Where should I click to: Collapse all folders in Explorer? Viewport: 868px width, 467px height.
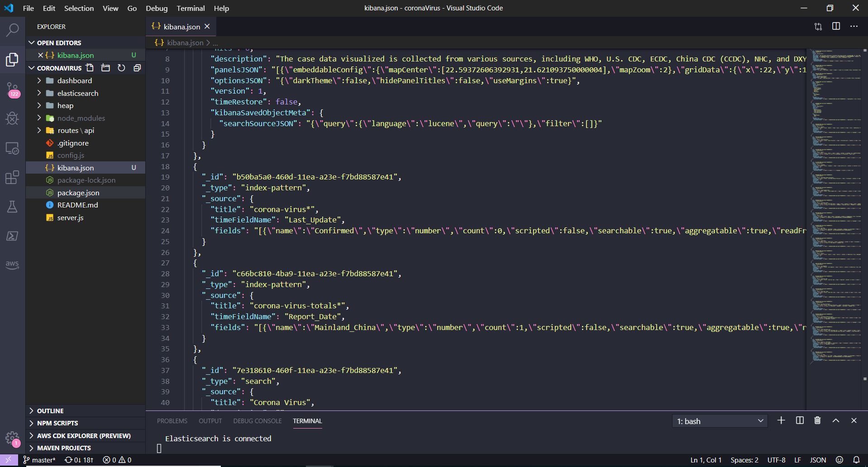(137, 68)
